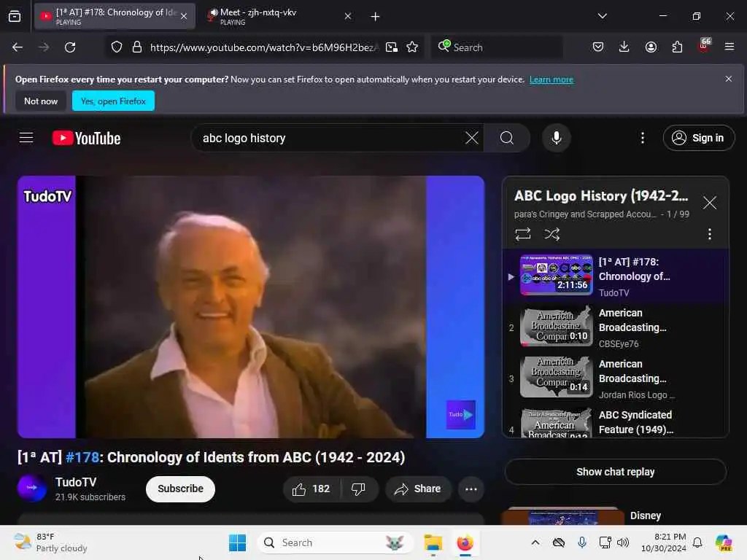Open the Firefox downloads panel

click(624, 47)
